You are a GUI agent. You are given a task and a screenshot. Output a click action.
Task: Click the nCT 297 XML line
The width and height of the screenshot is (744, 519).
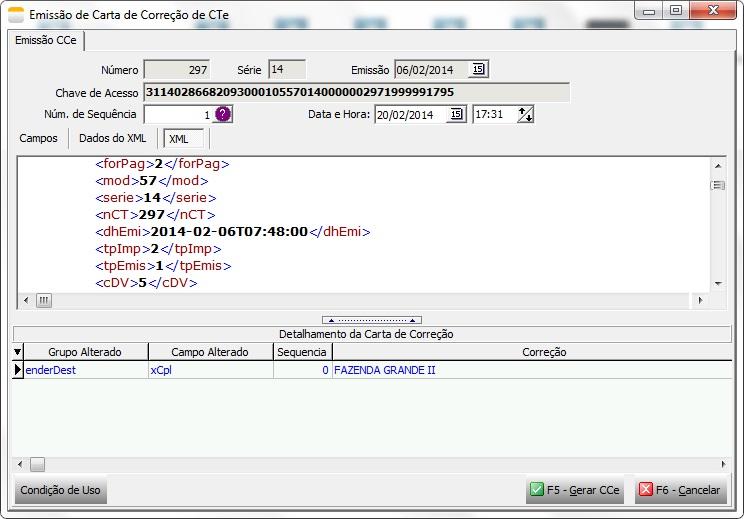pos(155,214)
